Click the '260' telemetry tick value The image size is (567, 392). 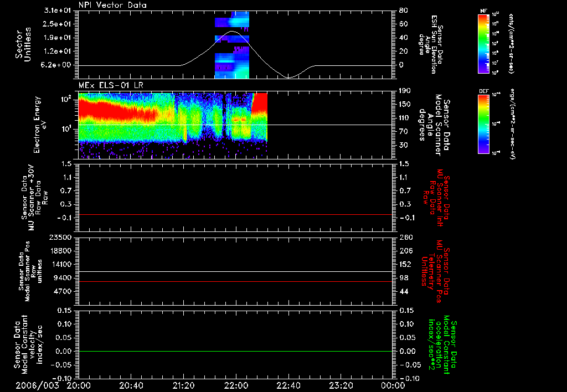tap(405, 237)
